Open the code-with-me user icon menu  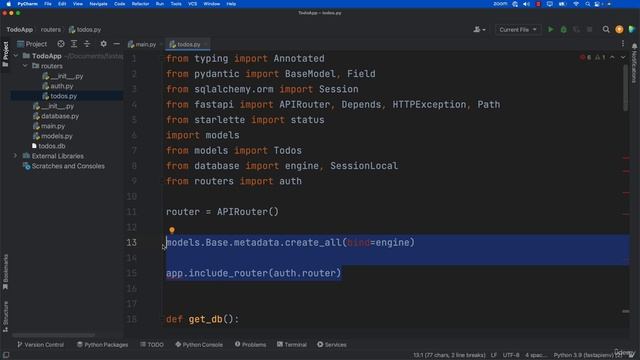(x=479, y=29)
